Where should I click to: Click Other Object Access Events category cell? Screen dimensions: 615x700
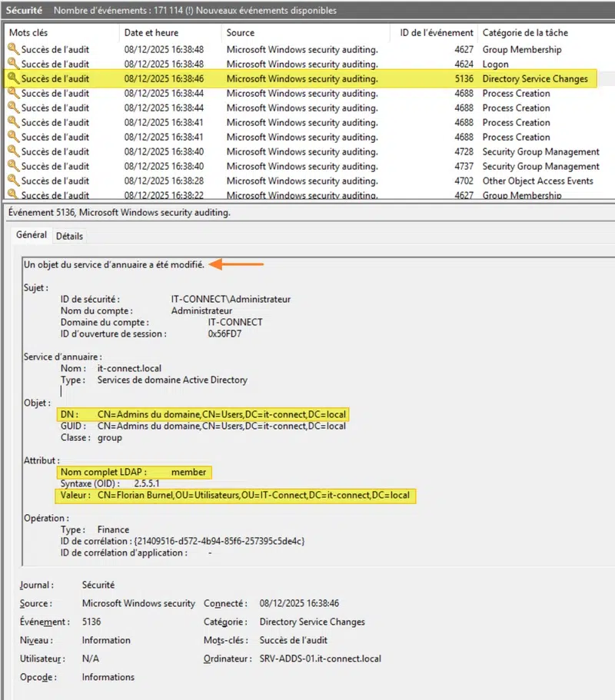point(537,181)
